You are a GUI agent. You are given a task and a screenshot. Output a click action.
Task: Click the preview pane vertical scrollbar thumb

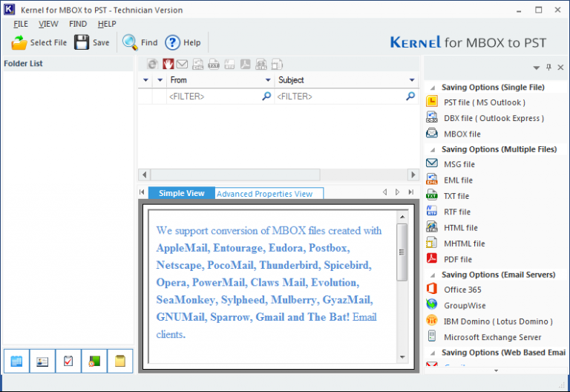pos(402,252)
